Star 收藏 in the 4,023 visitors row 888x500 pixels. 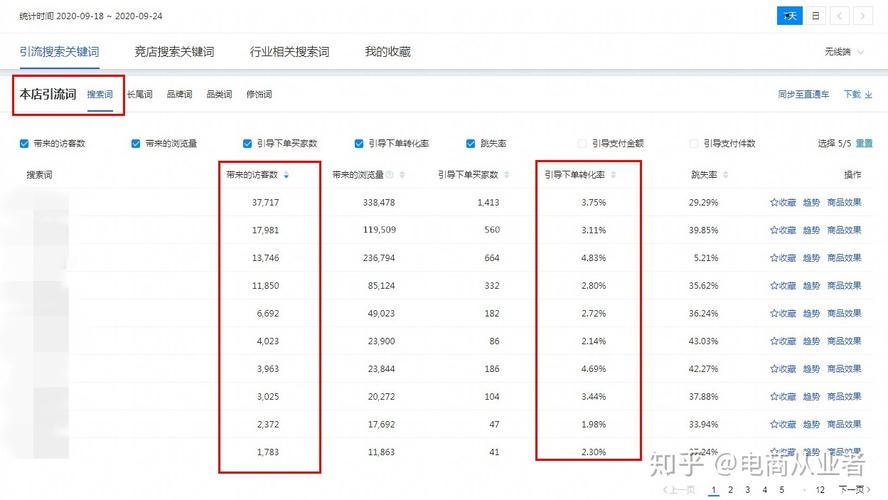[x=783, y=341]
